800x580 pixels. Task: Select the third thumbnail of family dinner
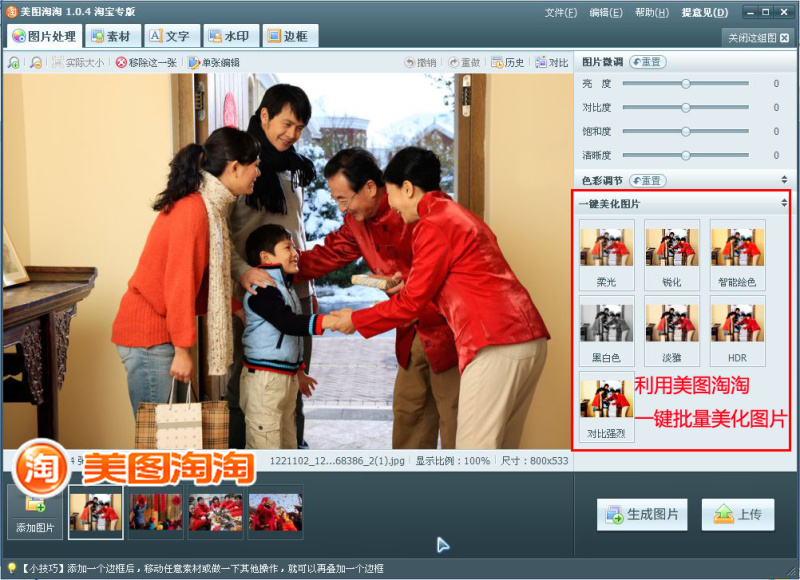(215, 512)
